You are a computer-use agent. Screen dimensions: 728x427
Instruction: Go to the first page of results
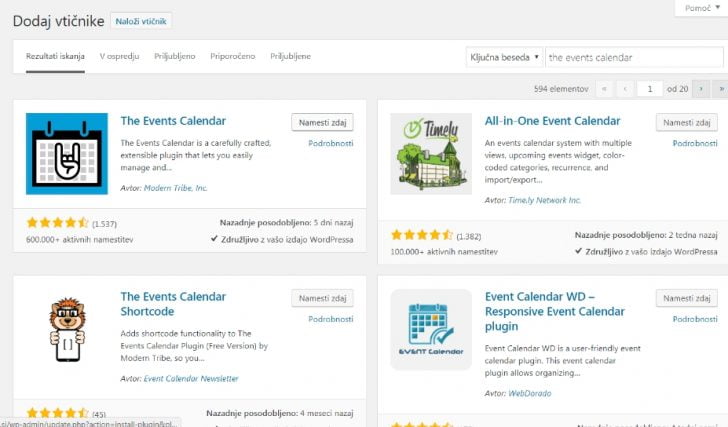click(604, 89)
